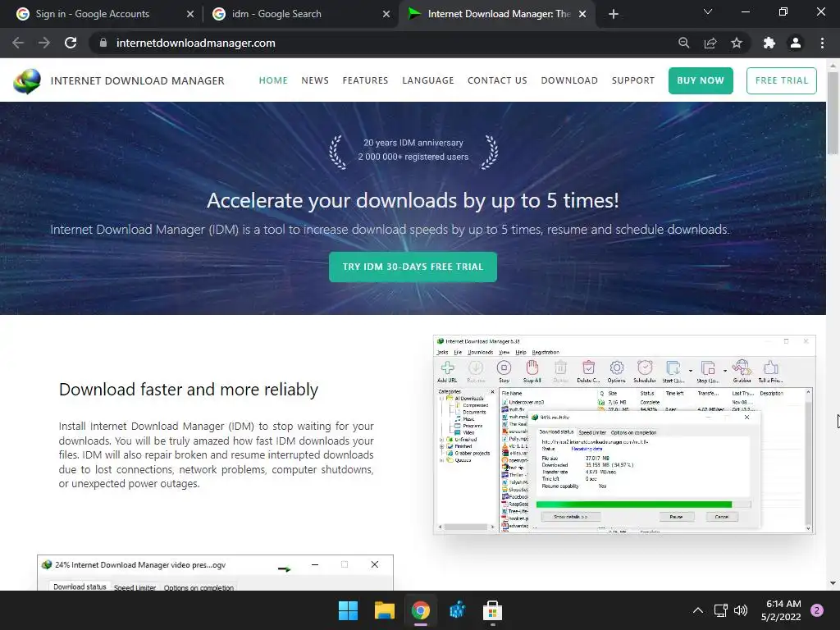
Task: Open the DOWNLOAD navigation link
Action: coord(569,80)
